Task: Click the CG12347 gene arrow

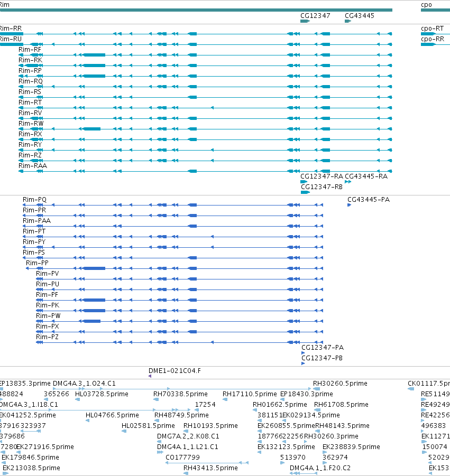Action: 305,21
